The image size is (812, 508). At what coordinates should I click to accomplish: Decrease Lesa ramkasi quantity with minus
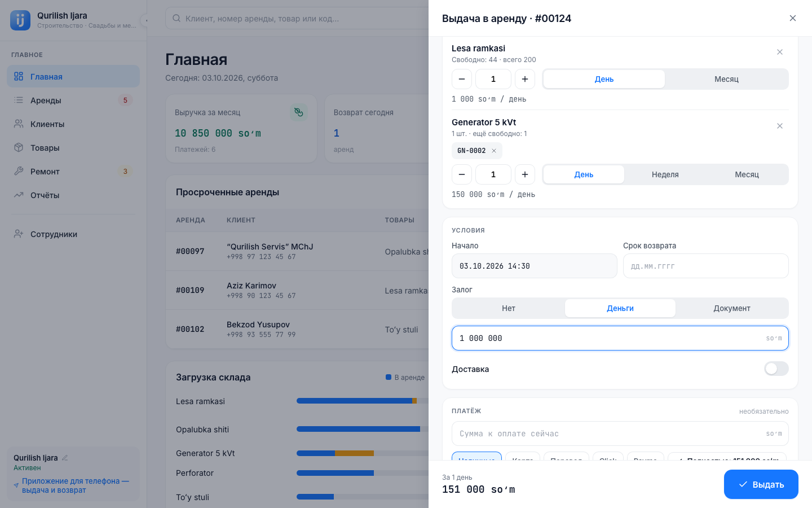462,79
